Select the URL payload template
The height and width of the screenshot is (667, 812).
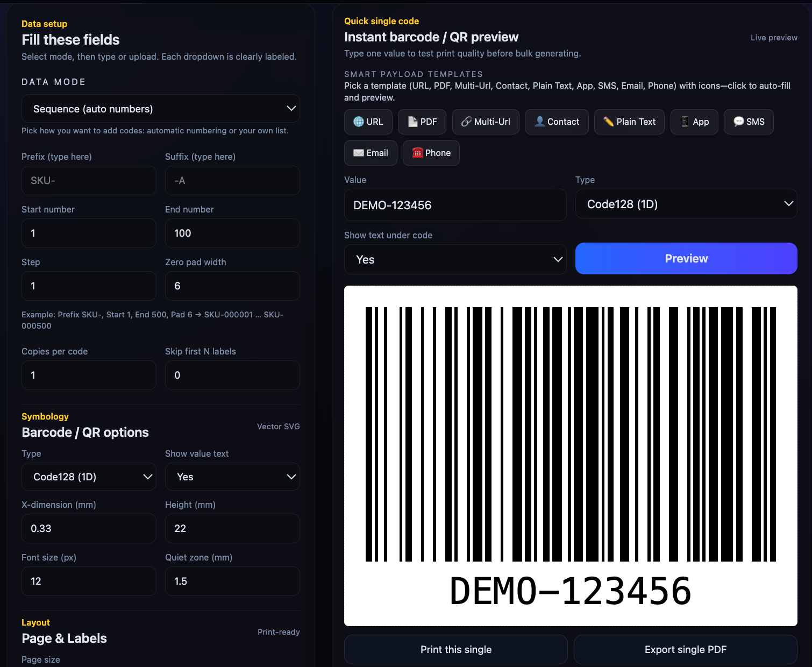(368, 122)
